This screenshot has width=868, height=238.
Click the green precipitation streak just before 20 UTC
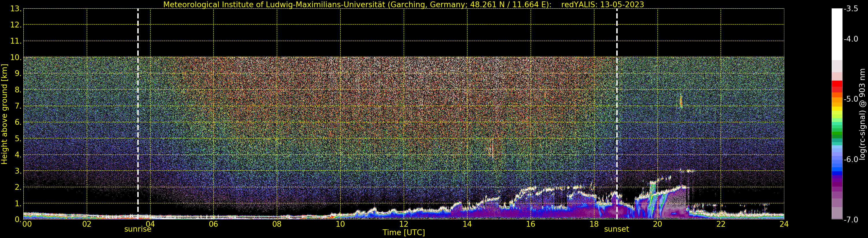[653, 199]
